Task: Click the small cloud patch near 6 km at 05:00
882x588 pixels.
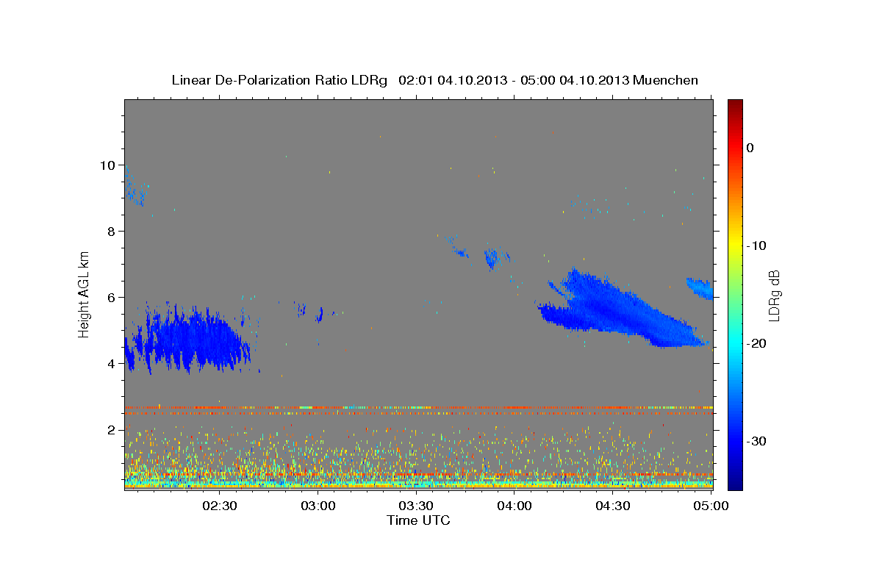Action: click(700, 287)
